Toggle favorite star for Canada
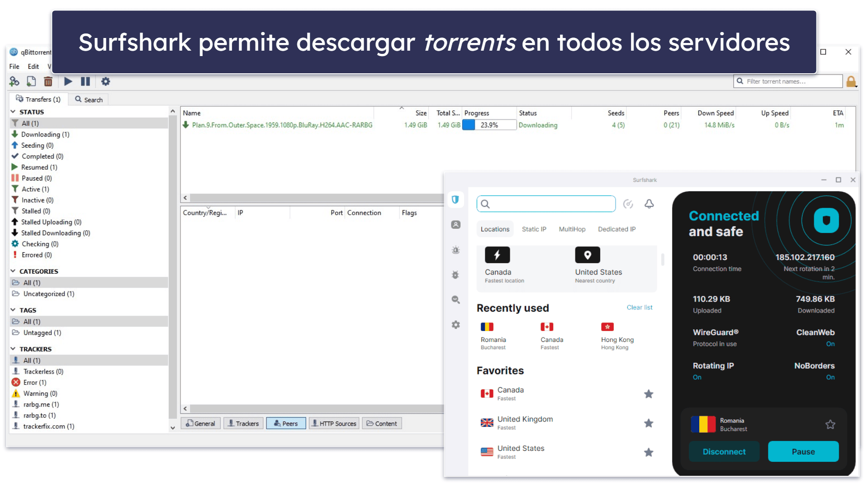Image resolution: width=868 pixels, height=488 pixels. pyautogui.click(x=648, y=394)
